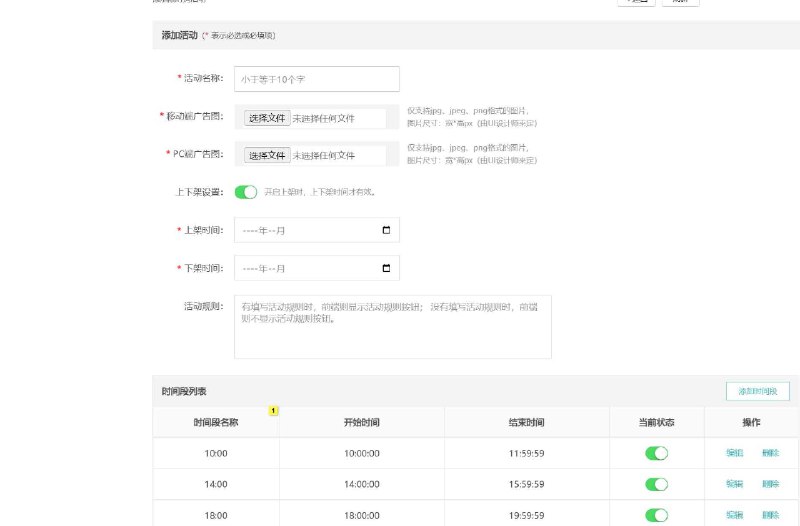Select the 11:59:59 end time cell
Screen dimensions: 800x526
coord(527,453)
